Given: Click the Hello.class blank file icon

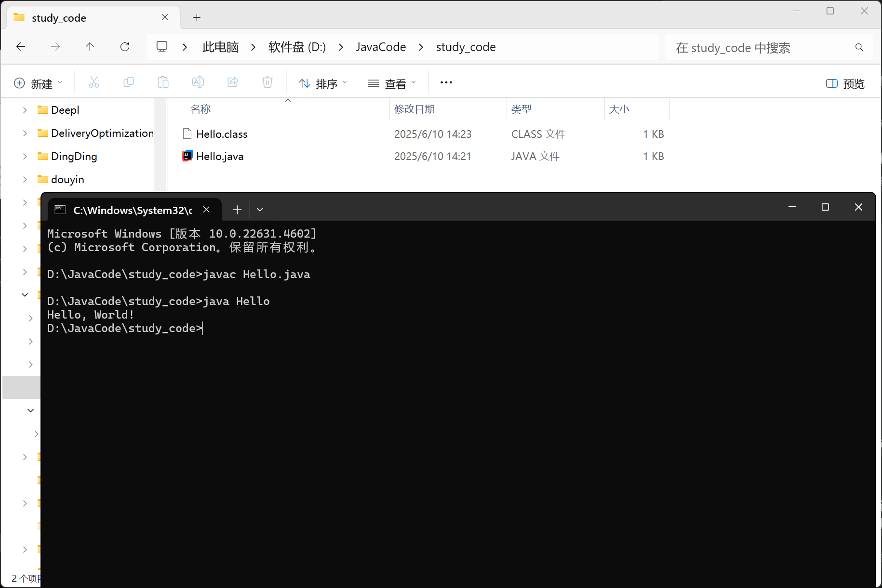Looking at the screenshot, I should click(x=187, y=134).
